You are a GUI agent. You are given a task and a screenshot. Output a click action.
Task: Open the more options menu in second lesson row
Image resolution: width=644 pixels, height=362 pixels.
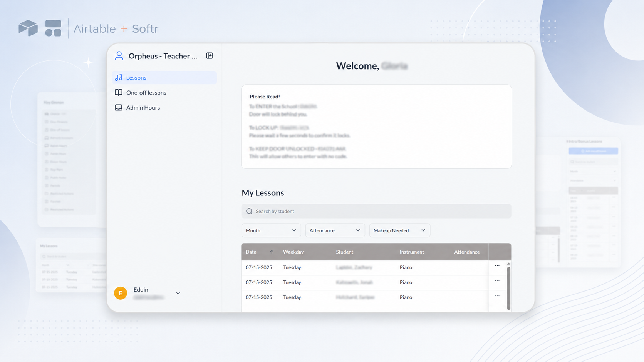click(497, 281)
